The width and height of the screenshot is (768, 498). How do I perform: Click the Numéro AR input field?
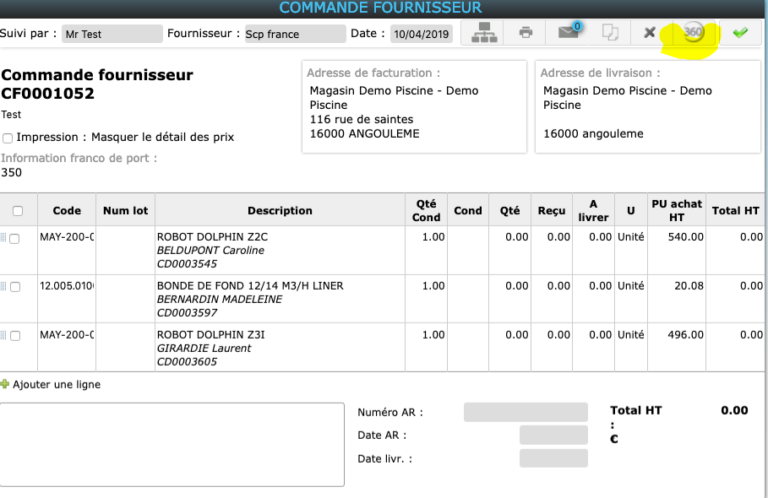pyautogui.click(x=525, y=412)
